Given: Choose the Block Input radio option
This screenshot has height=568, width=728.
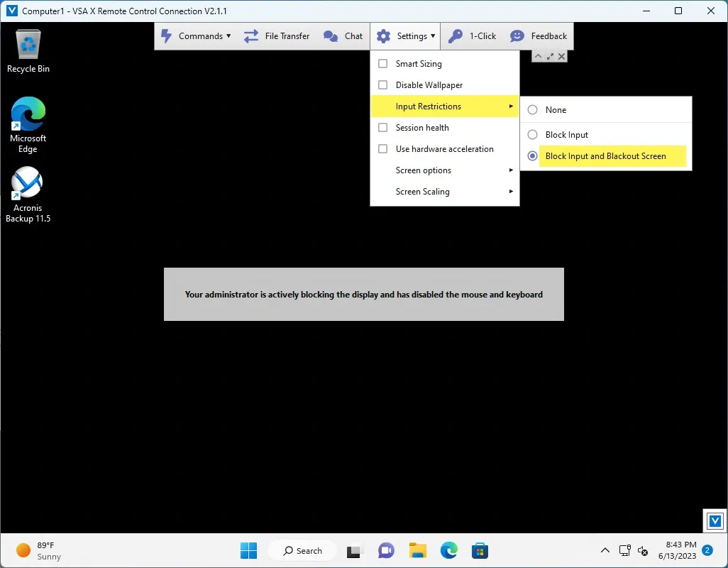Looking at the screenshot, I should [532, 135].
